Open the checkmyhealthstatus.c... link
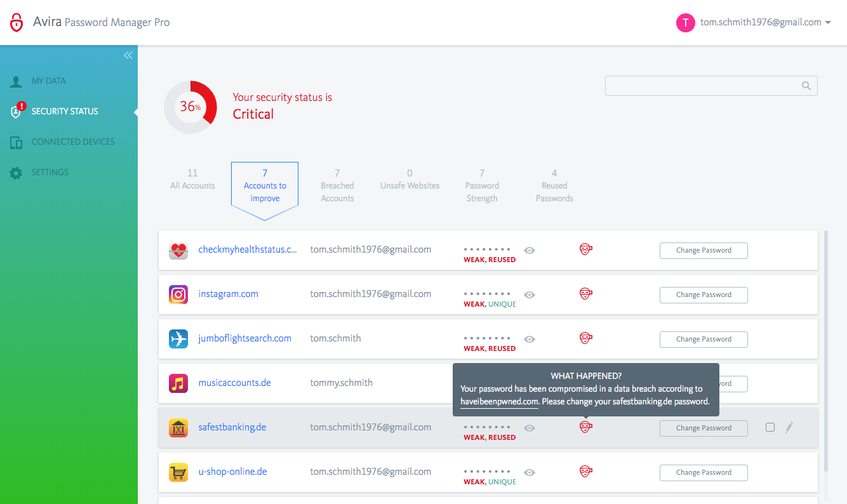Viewport: 847px width, 504px height. tap(248, 249)
